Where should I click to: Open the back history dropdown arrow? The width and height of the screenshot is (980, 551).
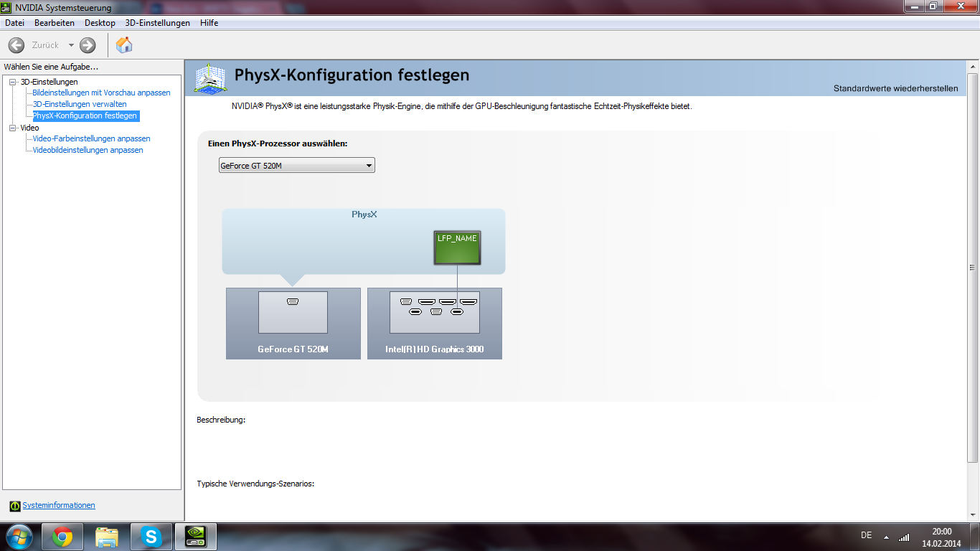coord(71,45)
